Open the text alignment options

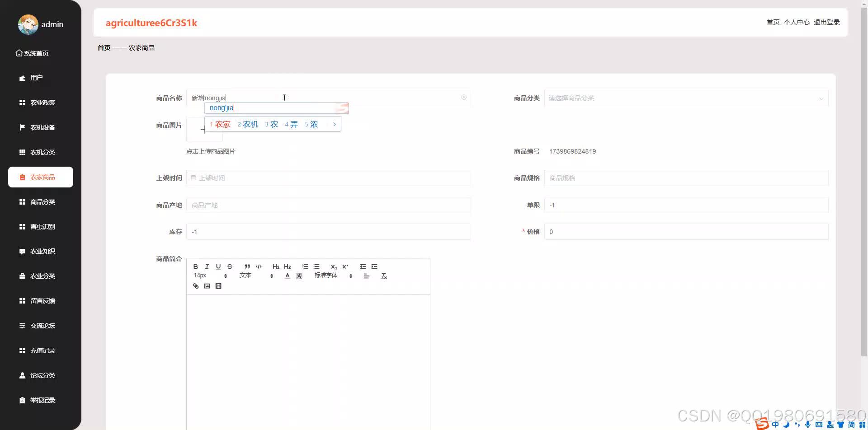point(367,276)
